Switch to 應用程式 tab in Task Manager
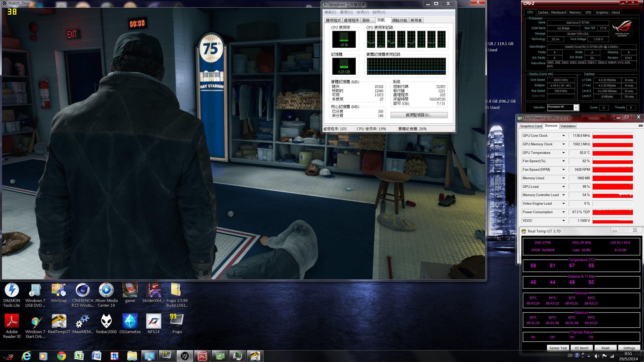This screenshot has height=362, width=644. point(333,20)
